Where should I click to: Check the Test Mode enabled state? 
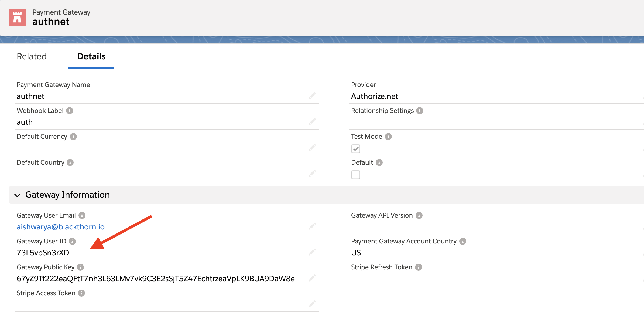coord(356,149)
